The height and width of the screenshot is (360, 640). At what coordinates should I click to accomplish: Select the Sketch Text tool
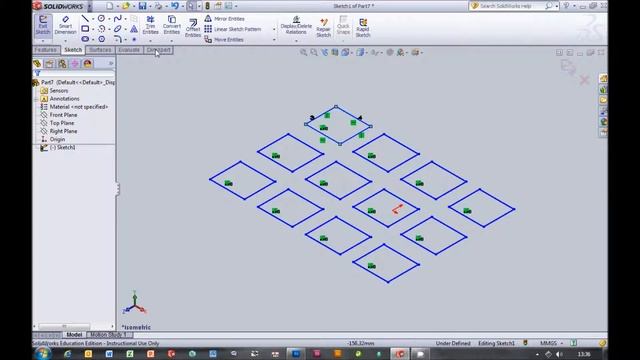click(134, 29)
